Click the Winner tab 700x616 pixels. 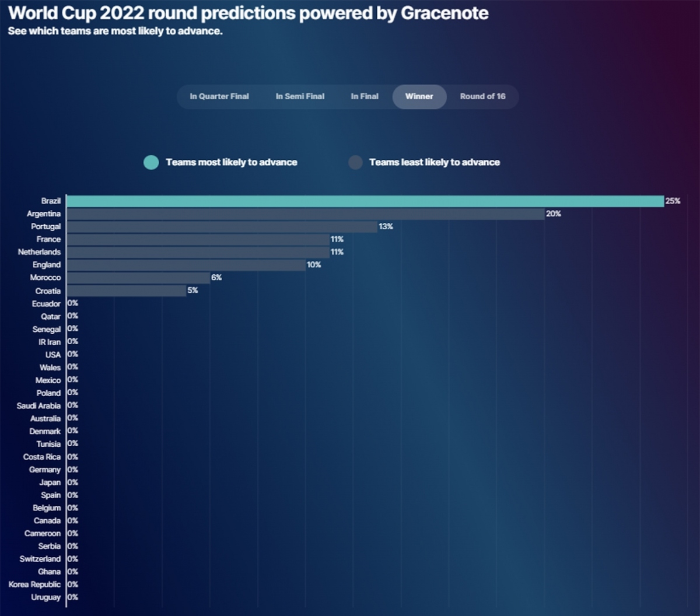(x=419, y=96)
